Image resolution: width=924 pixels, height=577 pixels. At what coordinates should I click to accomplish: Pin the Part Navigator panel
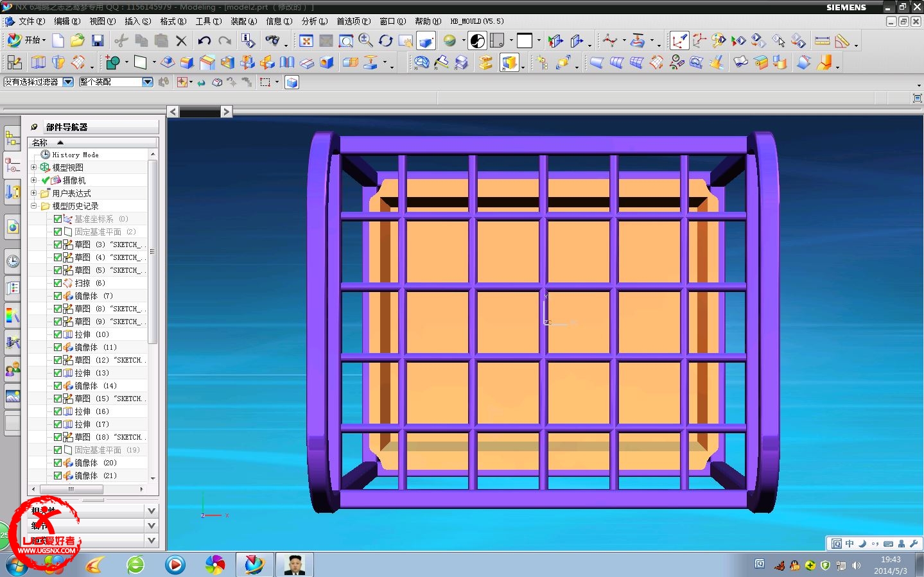pos(34,127)
